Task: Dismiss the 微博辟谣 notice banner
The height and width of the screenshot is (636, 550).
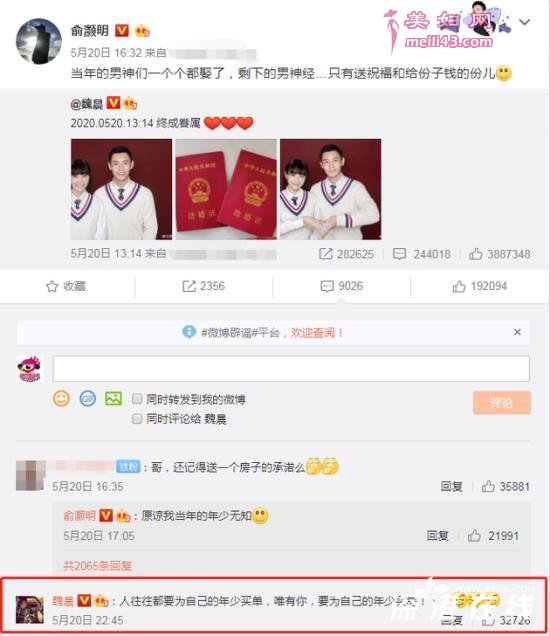Action: tap(517, 332)
